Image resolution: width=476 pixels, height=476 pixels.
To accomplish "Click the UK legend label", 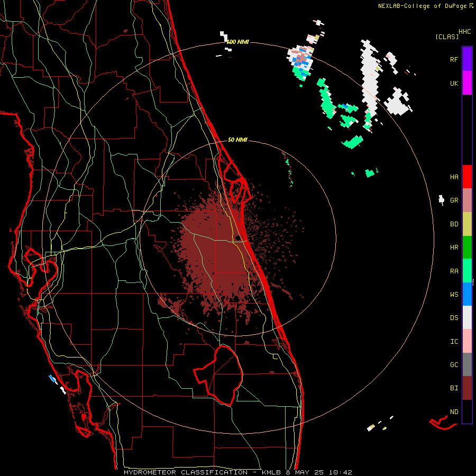I will click(454, 83).
